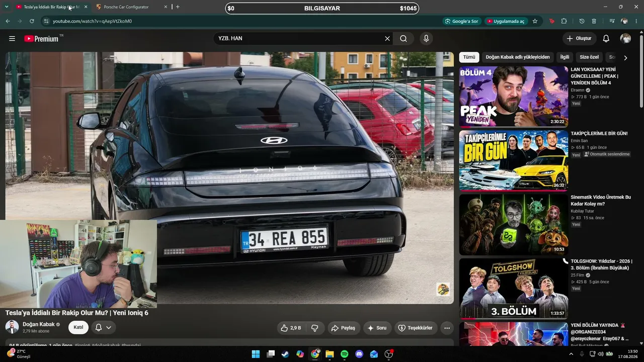Click the trash can toolbar icon

click(x=594, y=21)
